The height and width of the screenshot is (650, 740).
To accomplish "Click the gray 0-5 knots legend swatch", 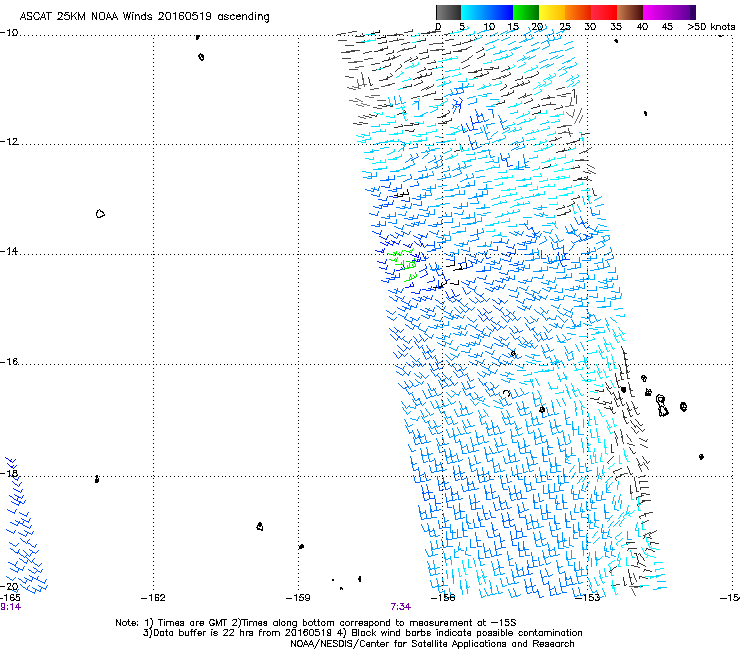I will 448,12.
